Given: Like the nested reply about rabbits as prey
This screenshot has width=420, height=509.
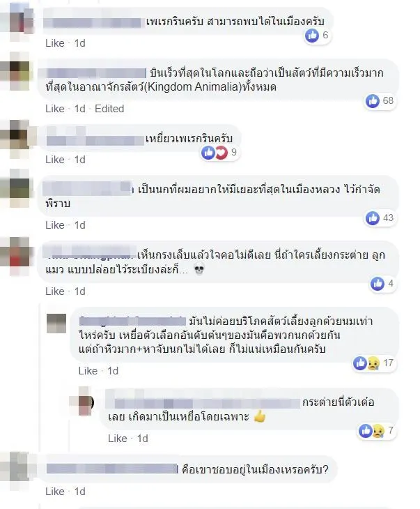Looking at the screenshot, I should (118, 439).
